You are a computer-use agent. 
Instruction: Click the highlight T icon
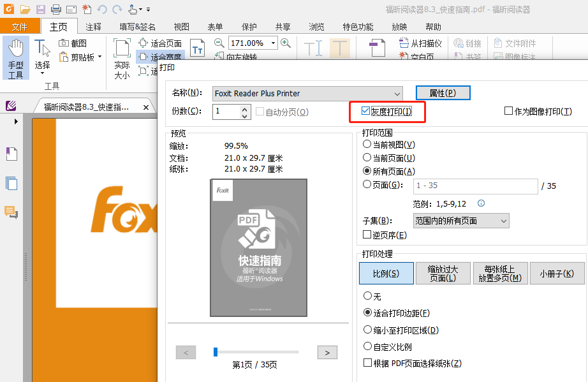pos(340,48)
